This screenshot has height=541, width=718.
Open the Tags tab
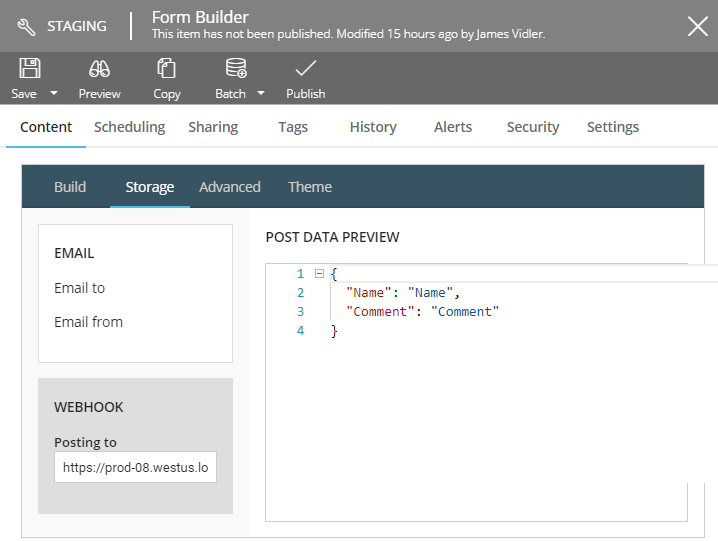click(x=293, y=127)
